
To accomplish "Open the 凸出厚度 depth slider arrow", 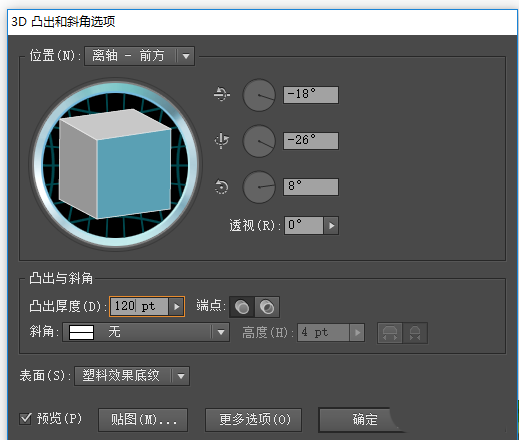I will coord(176,306).
